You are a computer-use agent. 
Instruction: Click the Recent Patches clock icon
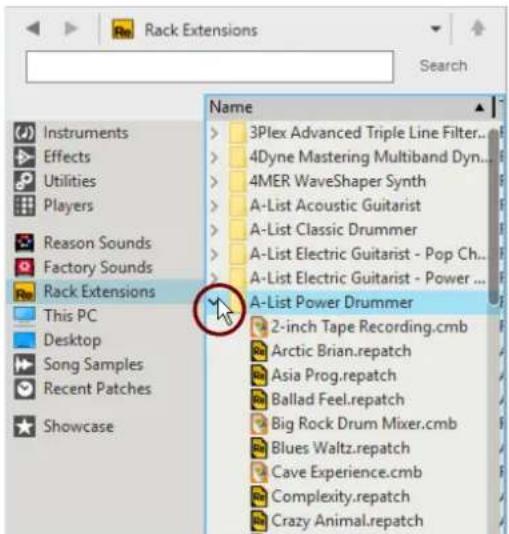(x=24, y=389)
